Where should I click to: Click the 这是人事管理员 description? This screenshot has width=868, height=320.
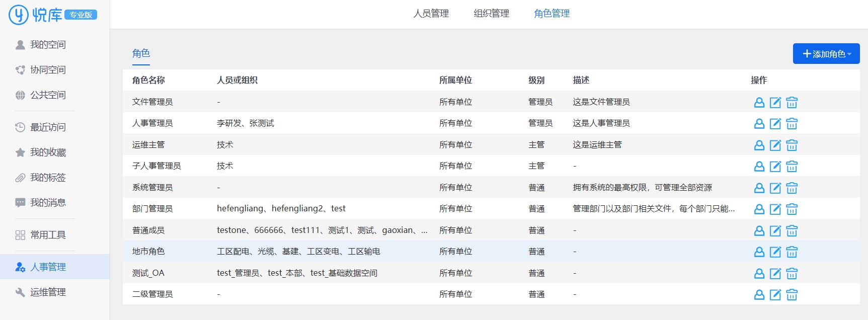click(601, 123)
